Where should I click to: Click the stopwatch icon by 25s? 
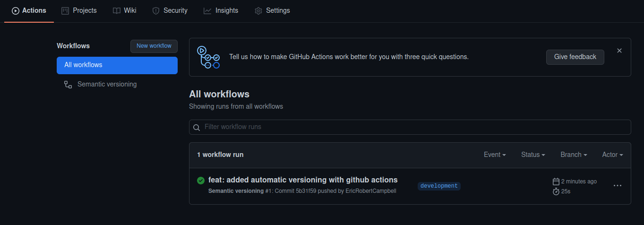556,191
